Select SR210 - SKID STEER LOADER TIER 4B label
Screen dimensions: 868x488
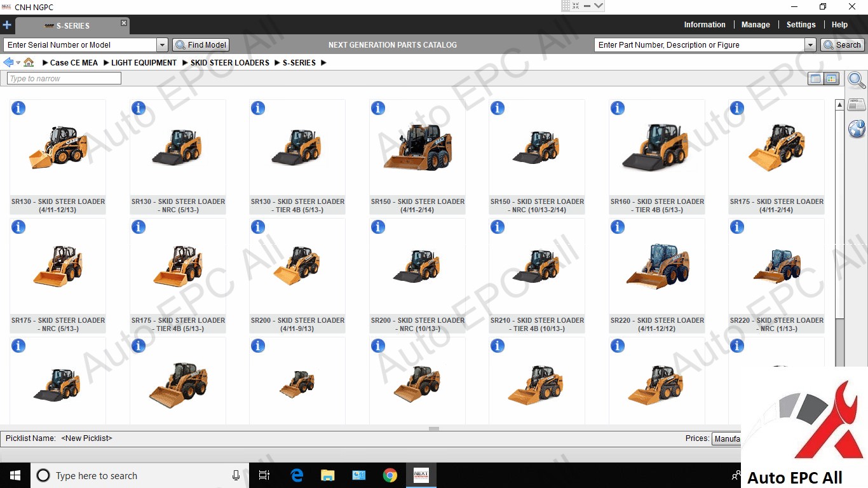(x=537, y=325)
